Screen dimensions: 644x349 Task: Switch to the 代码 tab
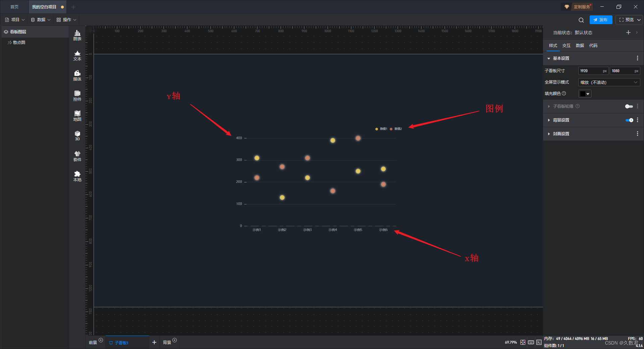coord(593,46)
